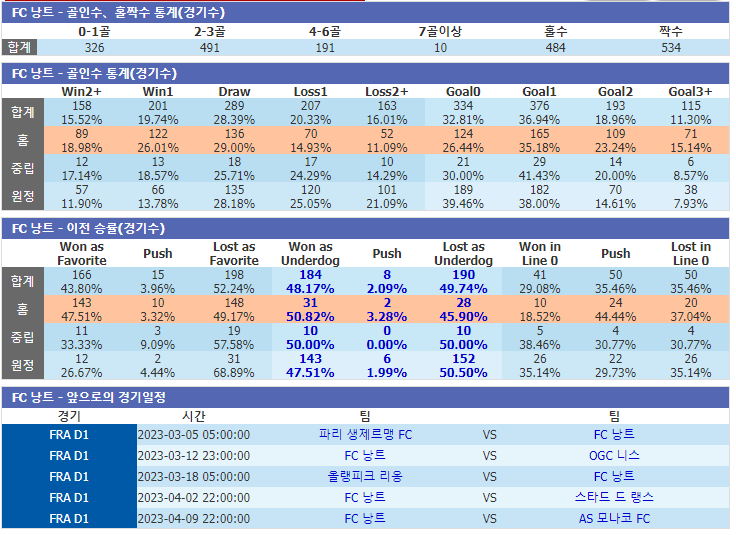Click the 홈 Win1 percentage 26.01%
Image resolution: width=736 pixels, height=535 pixels.
click(158, 148)
